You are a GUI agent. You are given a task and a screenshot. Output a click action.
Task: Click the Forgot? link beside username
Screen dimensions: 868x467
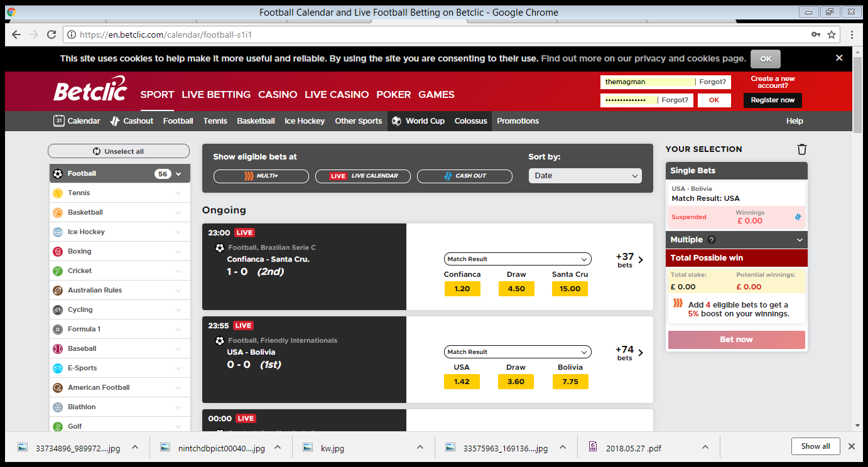point(713,82)
